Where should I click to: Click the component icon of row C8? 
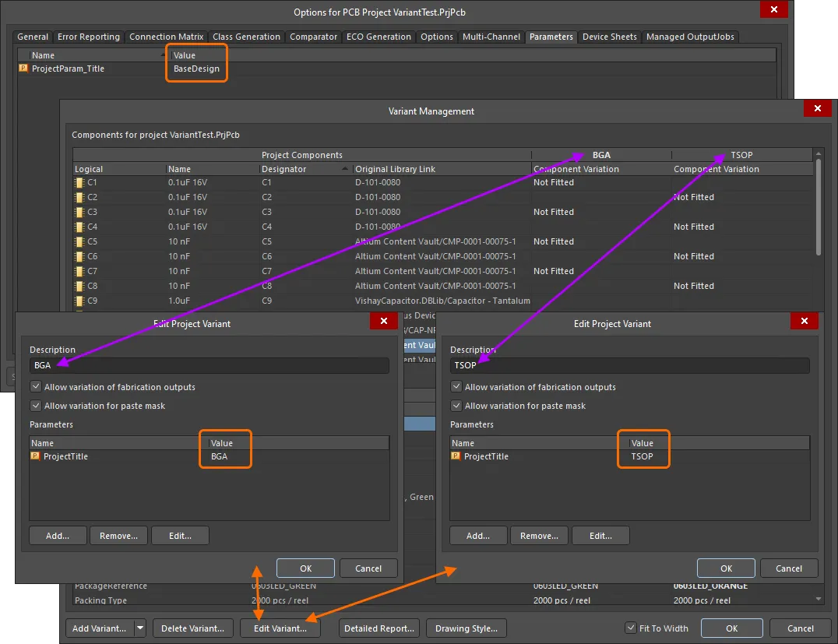[79, 286]
